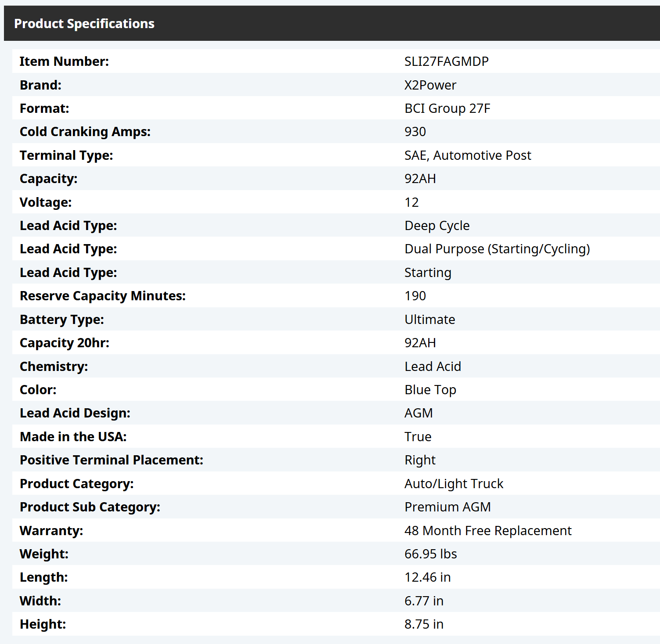The height and width of the screenshot is (644, 660).
Task: Select Dual Purpose (Starting/Cycling) value
Action: (497, 249)
